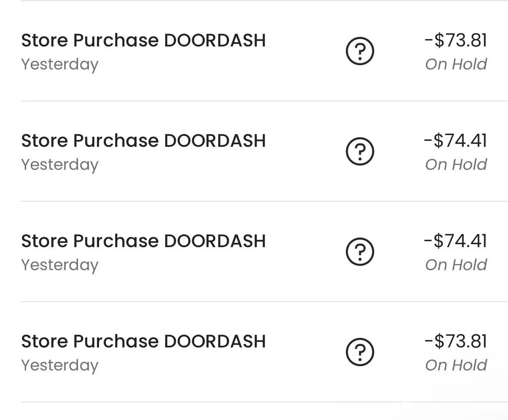Click the Yesterday date on the bottom transaction
The width and height of the screenshot is (508, 420).
(60, 365)
